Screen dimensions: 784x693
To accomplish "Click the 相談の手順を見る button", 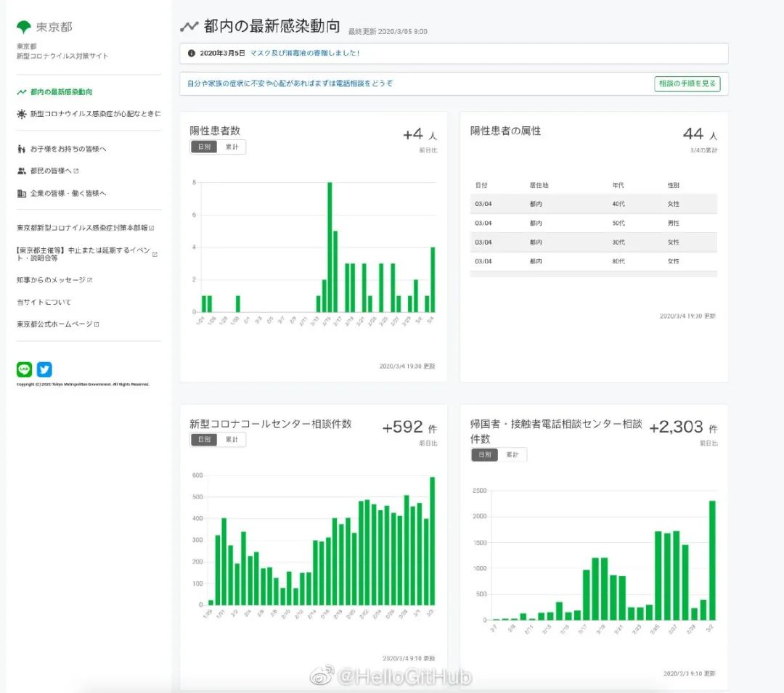I will [687, 83].
